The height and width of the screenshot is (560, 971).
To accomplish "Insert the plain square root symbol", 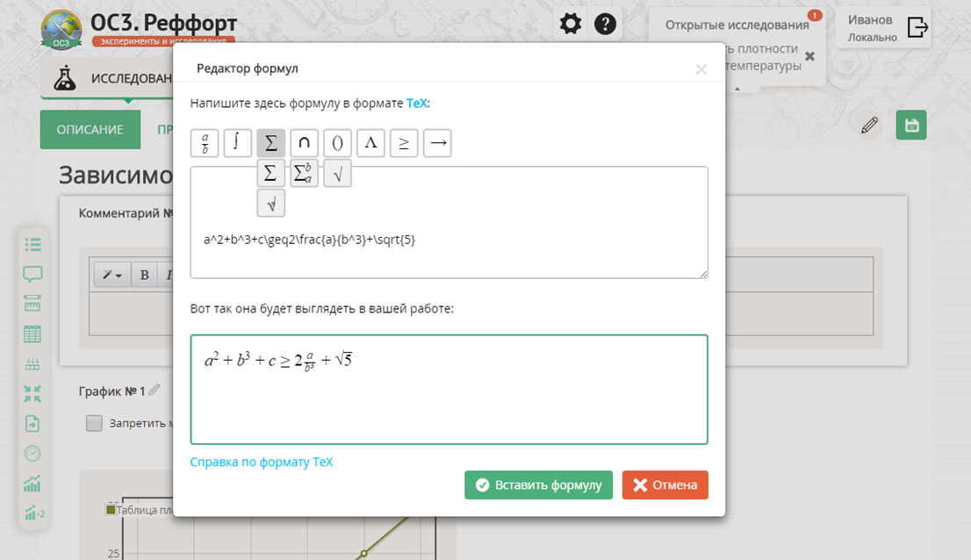I will click(x=337, y=174).
